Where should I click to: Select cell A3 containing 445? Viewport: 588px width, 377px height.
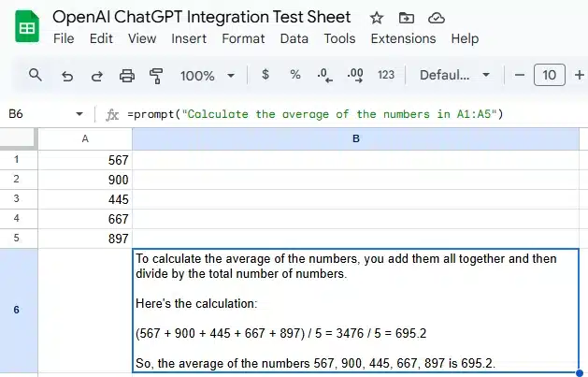[85, 199]
